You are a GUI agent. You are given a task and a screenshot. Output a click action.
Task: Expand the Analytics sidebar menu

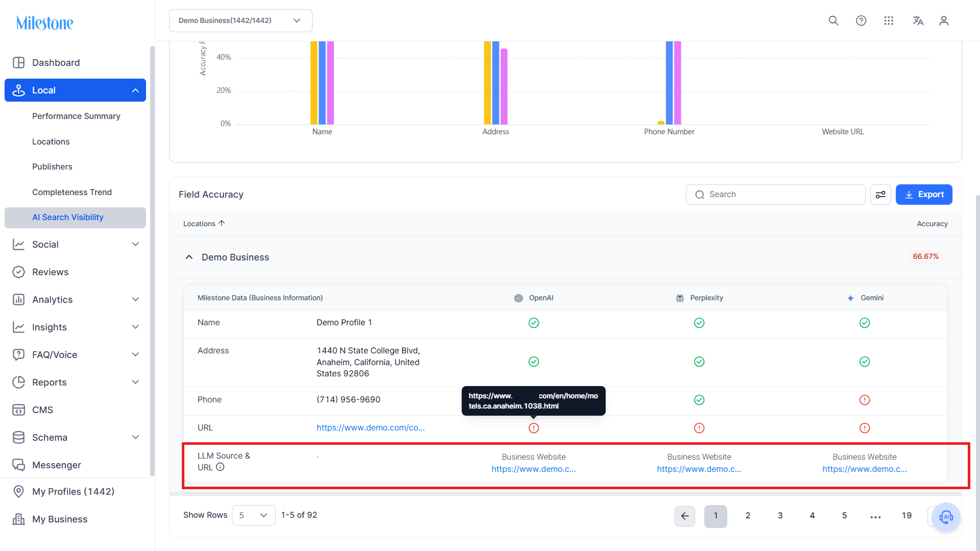point(76,300)
